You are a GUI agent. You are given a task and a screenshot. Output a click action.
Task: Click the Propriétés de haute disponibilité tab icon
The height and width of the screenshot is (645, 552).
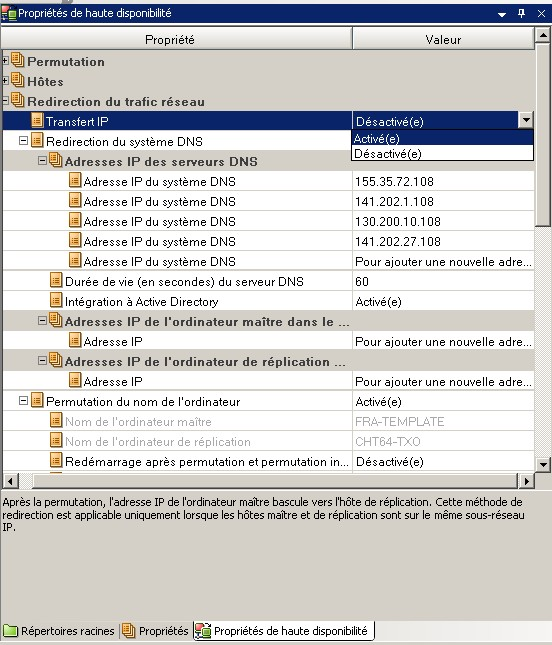(203, 631)
